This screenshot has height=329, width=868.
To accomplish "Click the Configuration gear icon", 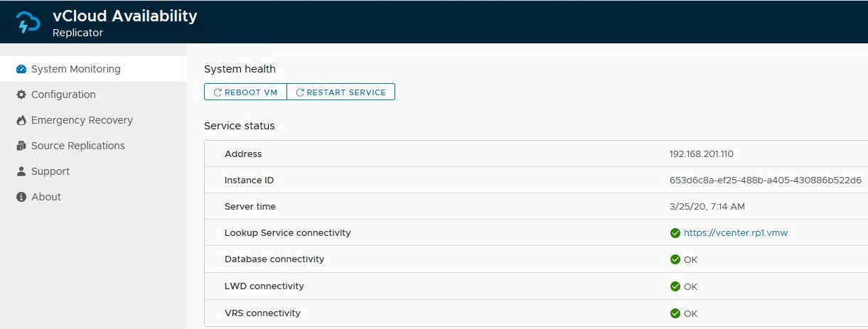I will point(21,95).
